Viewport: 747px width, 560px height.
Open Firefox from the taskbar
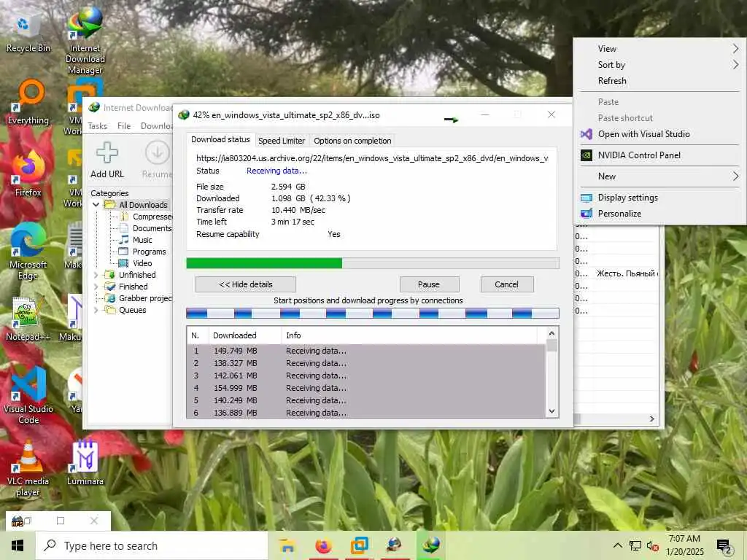[x=323, y=545]
